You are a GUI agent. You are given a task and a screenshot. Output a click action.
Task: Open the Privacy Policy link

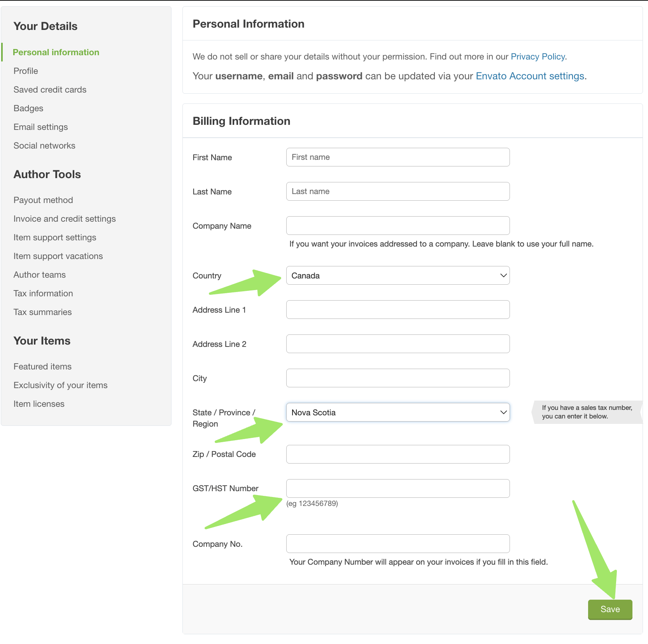pos(538,57)
